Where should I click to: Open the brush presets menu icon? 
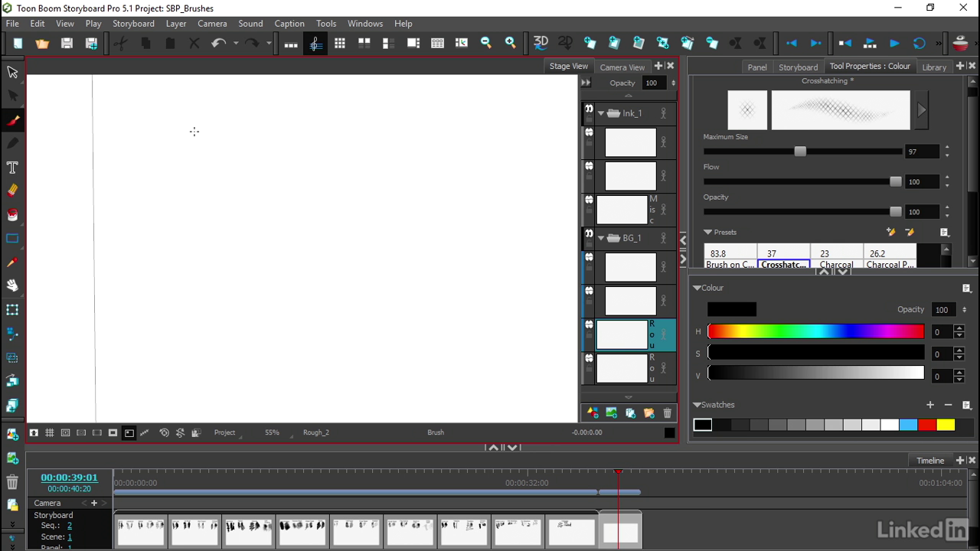945,233
